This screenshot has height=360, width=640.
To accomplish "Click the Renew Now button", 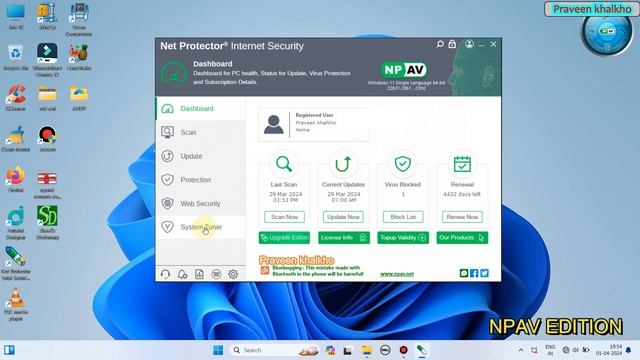I will 462,217.
